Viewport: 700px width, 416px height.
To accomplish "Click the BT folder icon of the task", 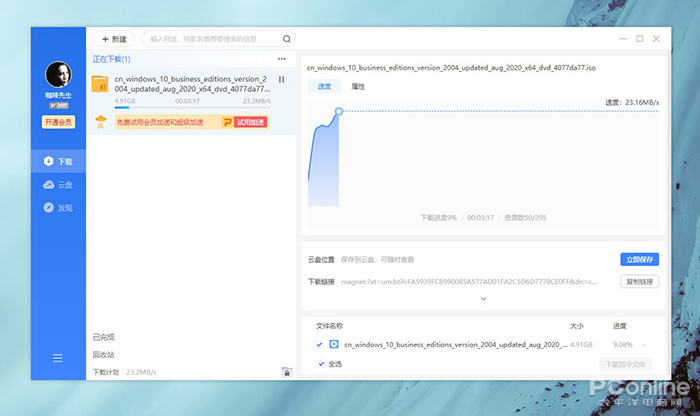I will pyautogui.click(x=100, y=86).
